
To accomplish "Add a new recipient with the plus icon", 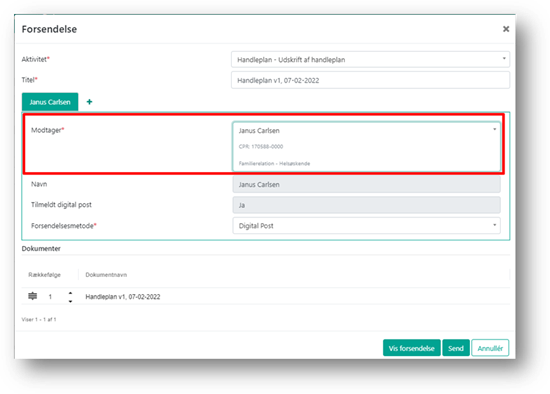I will click(89, 102).
